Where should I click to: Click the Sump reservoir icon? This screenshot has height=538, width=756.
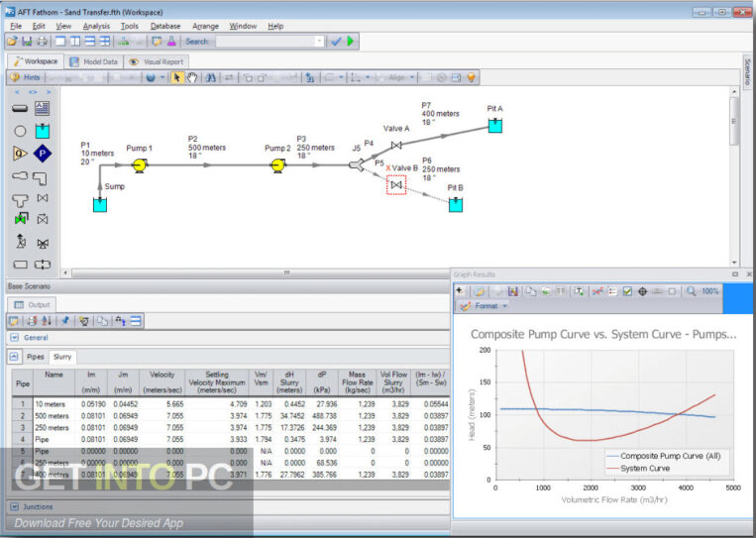coord(100,204)
